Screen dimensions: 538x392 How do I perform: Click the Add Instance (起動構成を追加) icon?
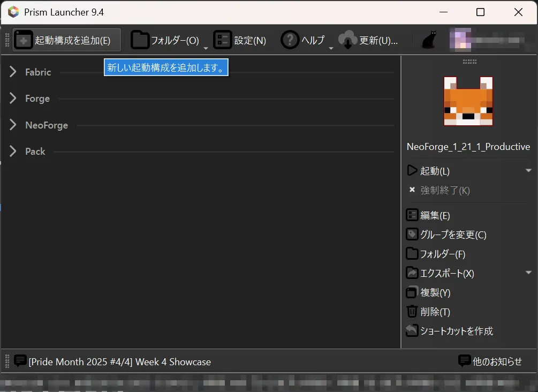(x=24, y=41)
